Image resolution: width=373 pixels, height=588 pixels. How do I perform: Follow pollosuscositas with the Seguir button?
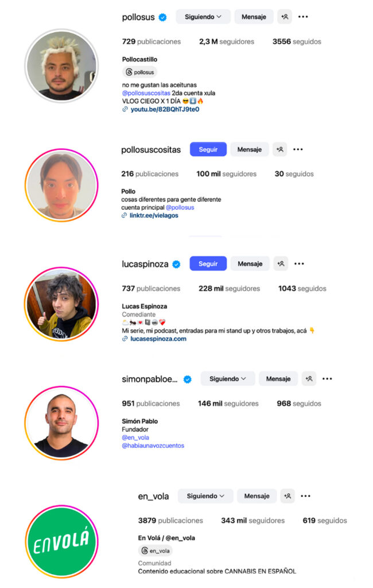click(x=208, y=149)
